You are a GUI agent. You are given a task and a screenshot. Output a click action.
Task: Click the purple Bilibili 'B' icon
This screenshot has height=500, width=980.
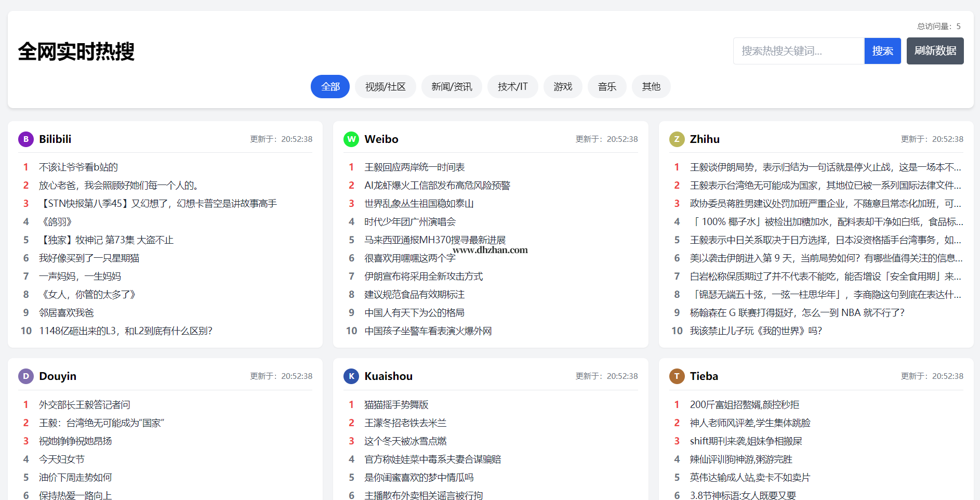[26, 139]
